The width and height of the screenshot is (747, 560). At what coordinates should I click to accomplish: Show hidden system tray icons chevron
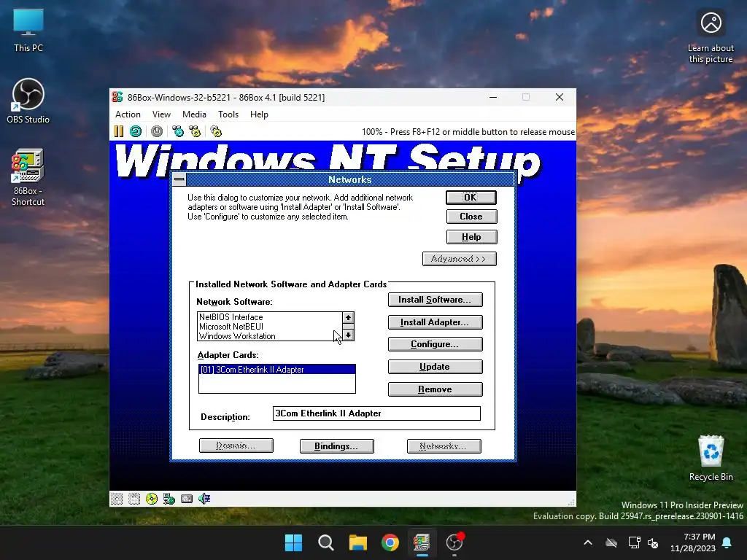tap(588, 542)
